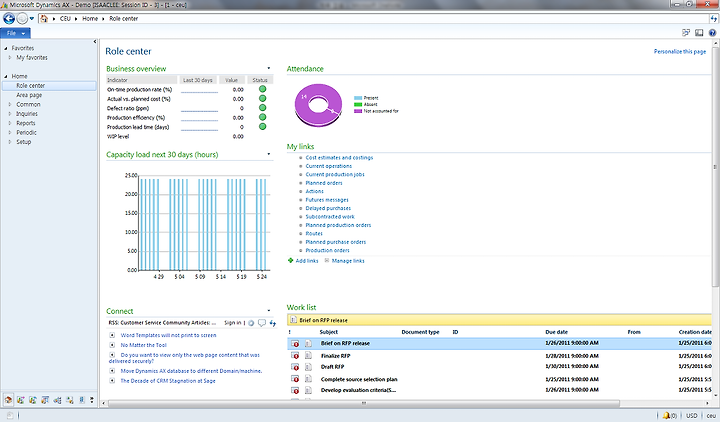Expand the Setup node
This screenshot has width=720, height=422.
(10, 142)
